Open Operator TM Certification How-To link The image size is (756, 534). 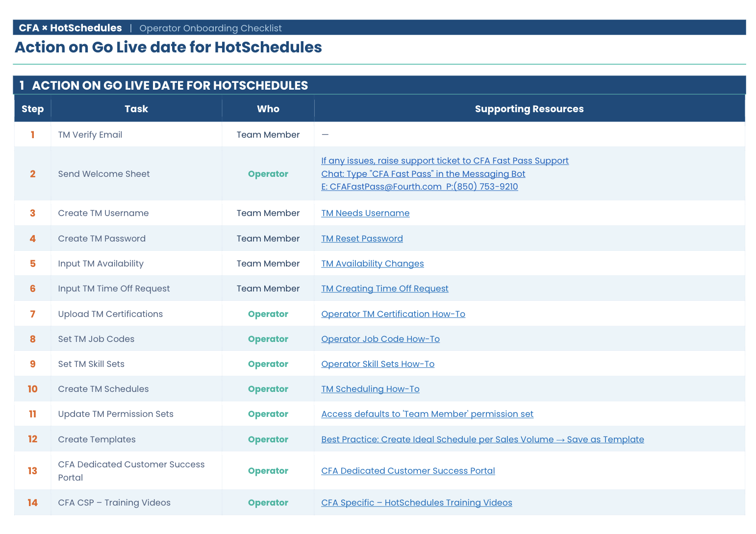pos(393,314)
